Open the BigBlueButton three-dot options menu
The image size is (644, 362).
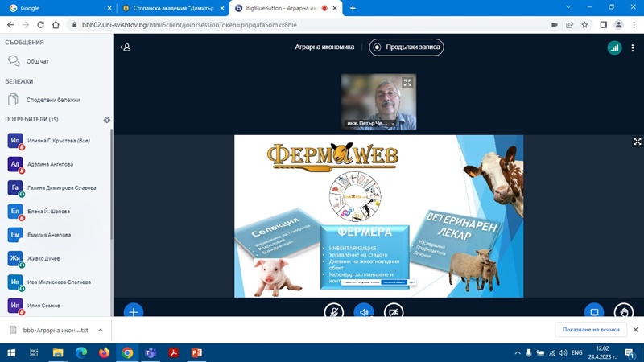click(x=633, y=47)
